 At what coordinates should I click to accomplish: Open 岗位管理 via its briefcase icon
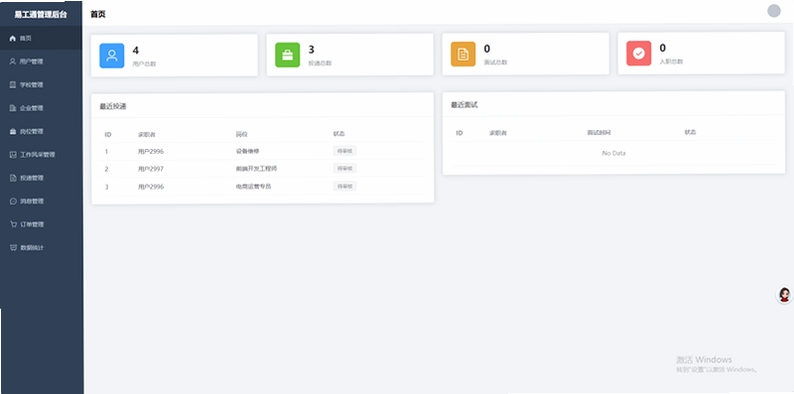point(13,131)
